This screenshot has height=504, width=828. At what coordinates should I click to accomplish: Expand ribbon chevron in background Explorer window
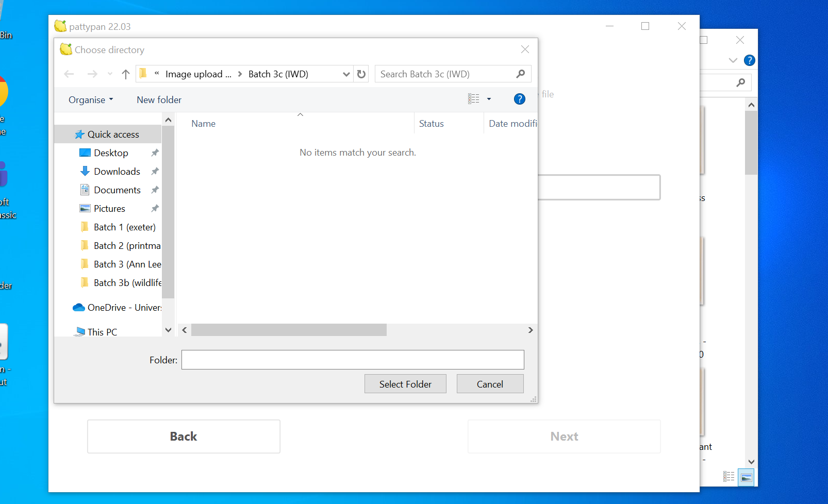point(733,60)
